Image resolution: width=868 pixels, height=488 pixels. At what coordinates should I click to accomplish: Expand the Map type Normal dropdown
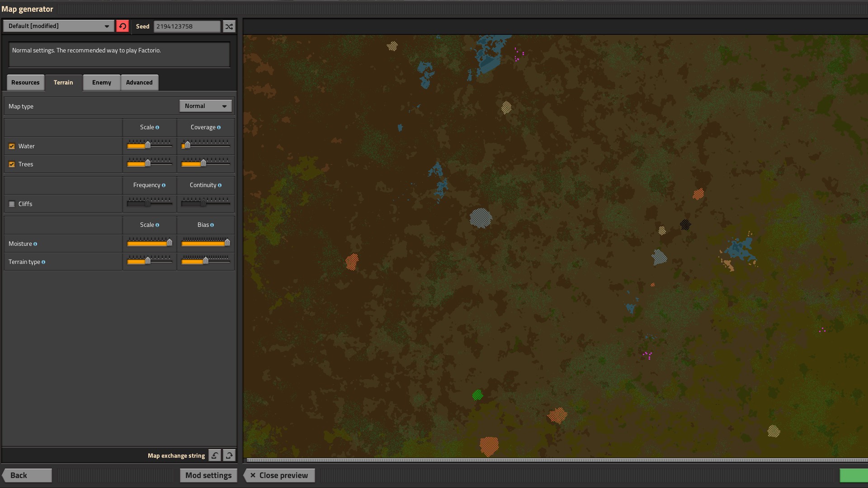pyautogui.click(x=205, y=106)
